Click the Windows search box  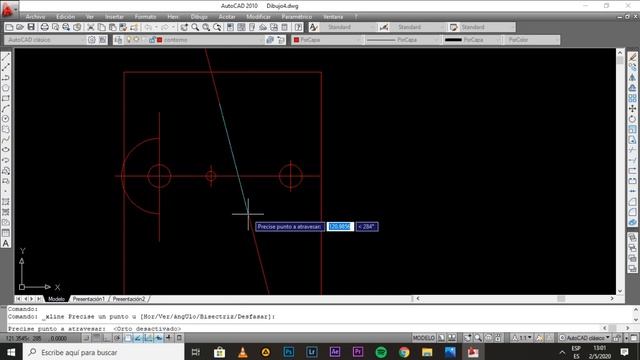tap(104, 352)
